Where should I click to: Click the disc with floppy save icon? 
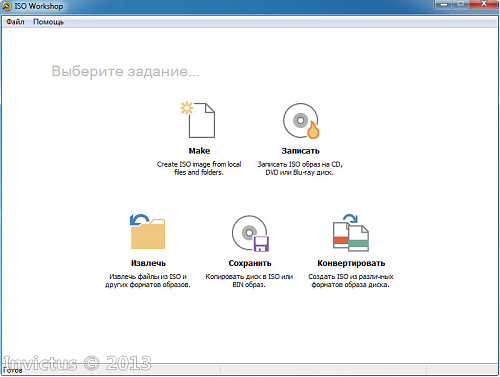(250, 233)
